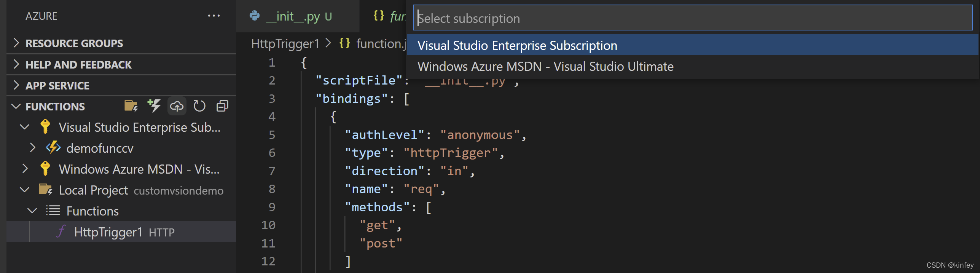Click the braces icon in the breadcrumb

point(344,43)
